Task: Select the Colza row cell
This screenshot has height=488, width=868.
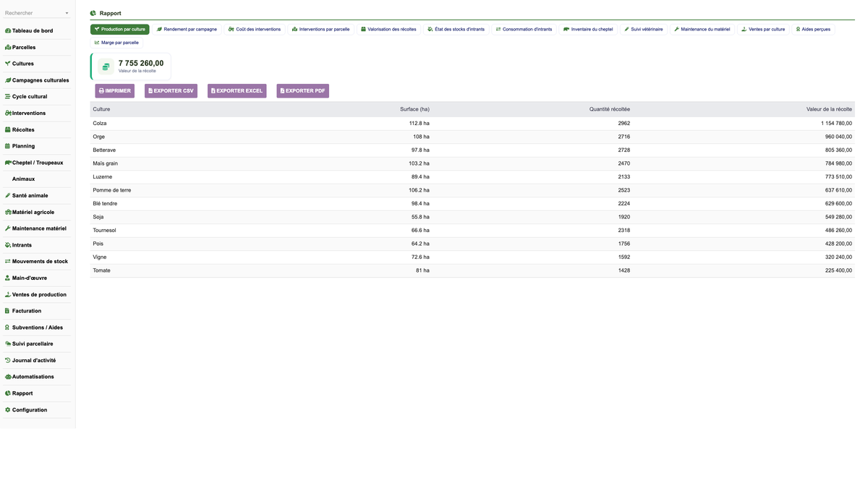Action: (100, 124)
